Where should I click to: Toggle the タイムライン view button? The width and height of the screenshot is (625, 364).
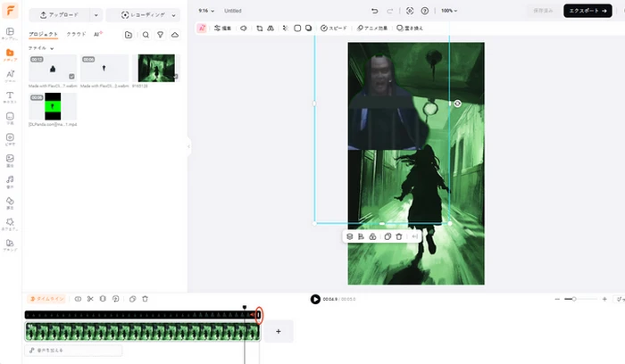tap(47, 299)
